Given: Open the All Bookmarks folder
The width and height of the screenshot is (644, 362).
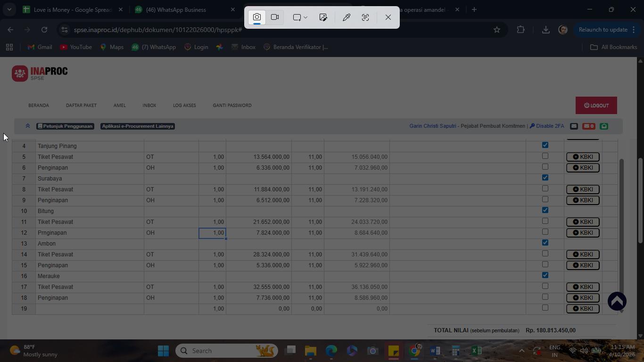Looking at the screenshot, I should coord(614,47).
